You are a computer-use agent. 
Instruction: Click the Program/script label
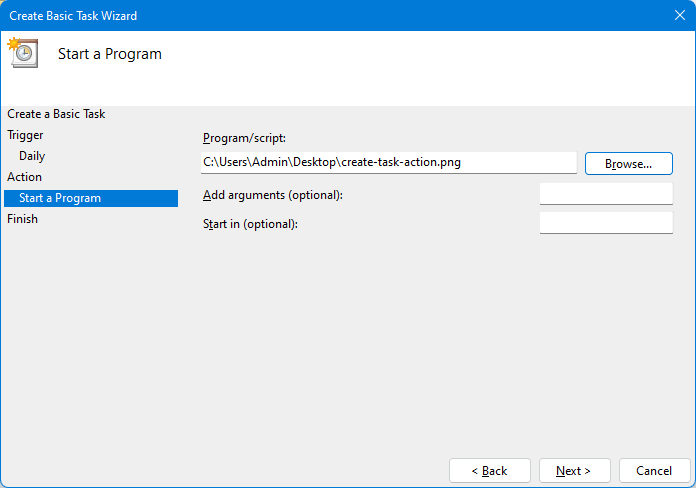244,138
